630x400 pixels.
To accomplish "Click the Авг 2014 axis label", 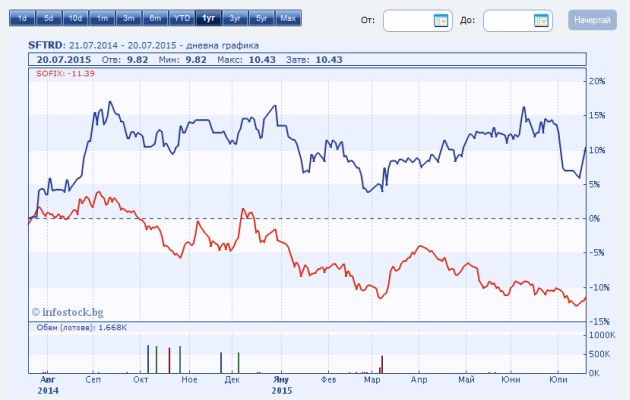I will [48, 385].
